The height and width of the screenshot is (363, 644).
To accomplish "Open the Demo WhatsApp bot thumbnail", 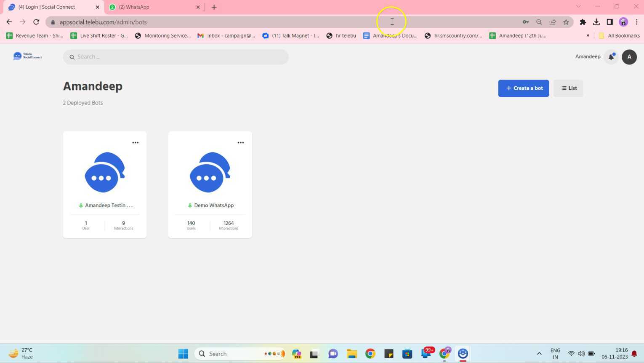I will click(x=210, y=172).
